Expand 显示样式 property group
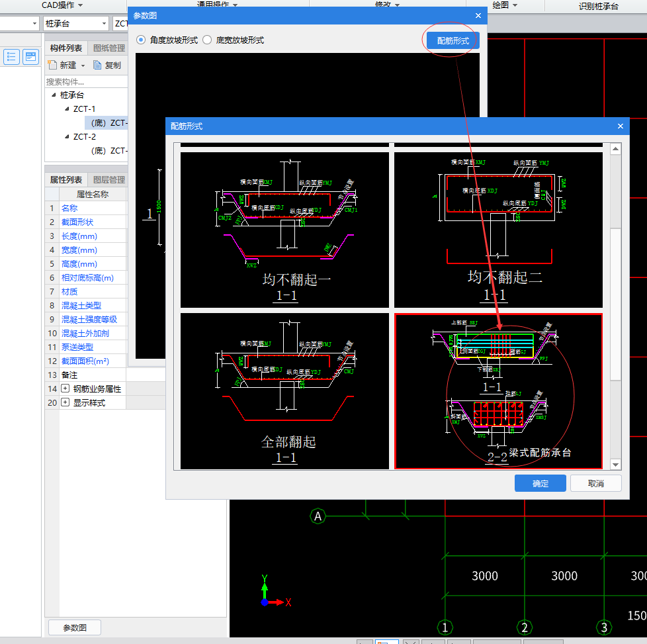Screen dimensions: 647x644 (65, 402)
